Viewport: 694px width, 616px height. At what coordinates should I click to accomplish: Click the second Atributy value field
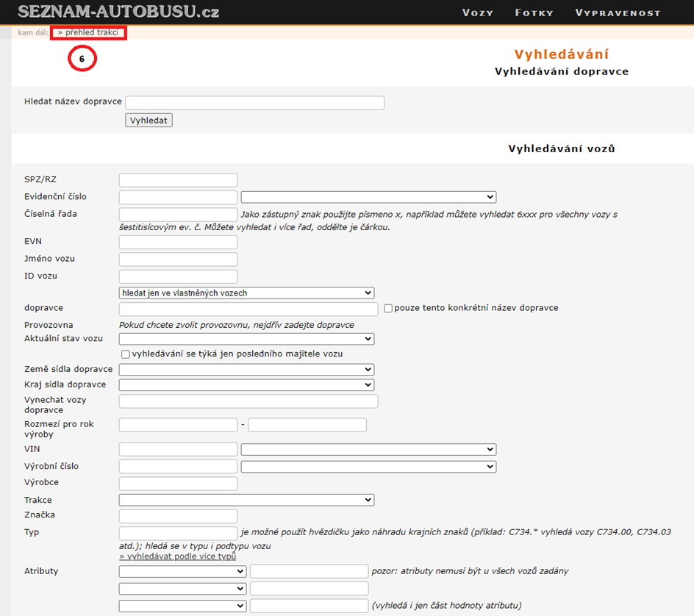(309, 589)
